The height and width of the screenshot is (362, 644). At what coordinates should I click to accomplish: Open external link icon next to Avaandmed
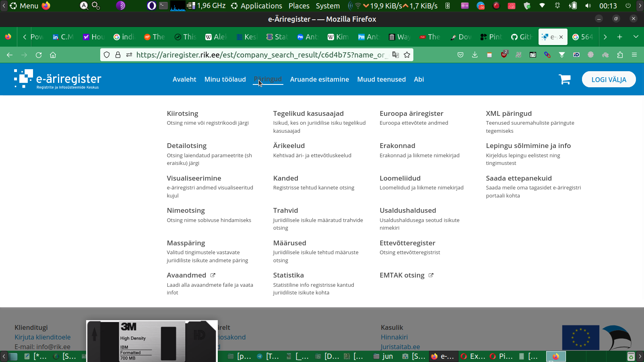pyautogui.click(x=213, y=275)
